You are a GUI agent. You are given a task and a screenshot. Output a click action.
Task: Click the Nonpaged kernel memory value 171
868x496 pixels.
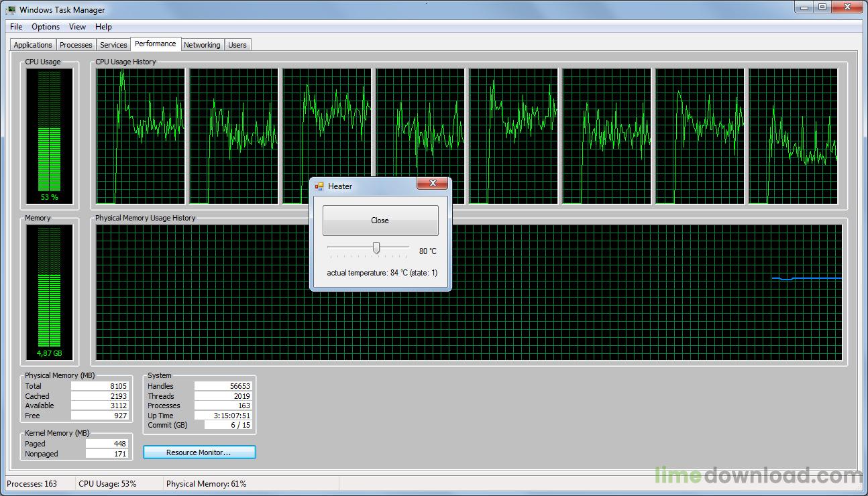107,454
